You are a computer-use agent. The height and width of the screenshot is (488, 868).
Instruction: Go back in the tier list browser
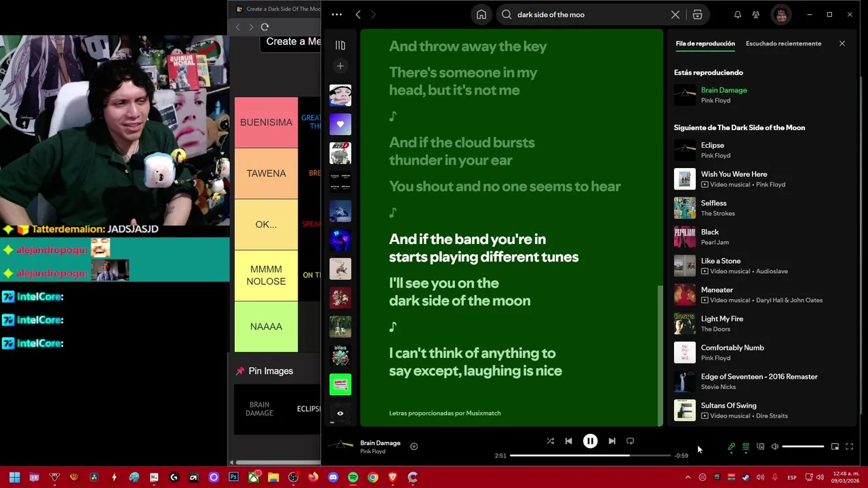(x=238, y=27)
